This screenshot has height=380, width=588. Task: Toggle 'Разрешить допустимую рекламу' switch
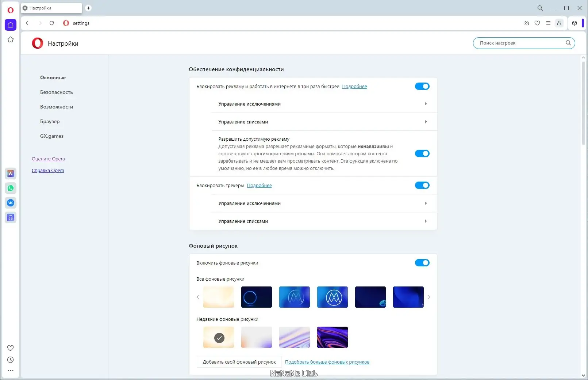pos(422,153)
